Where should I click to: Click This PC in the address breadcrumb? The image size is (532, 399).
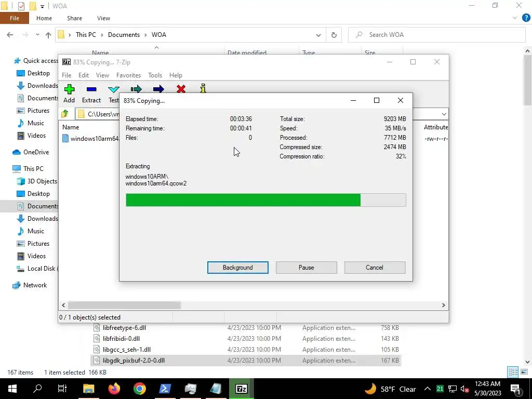86,35
